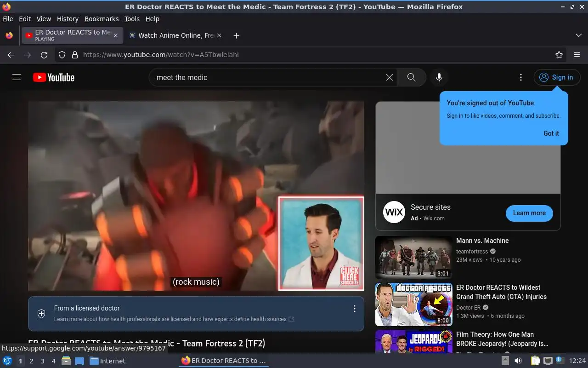Open the Doctor ER channel name
The image size is (588, 368).
coord(468,307)
